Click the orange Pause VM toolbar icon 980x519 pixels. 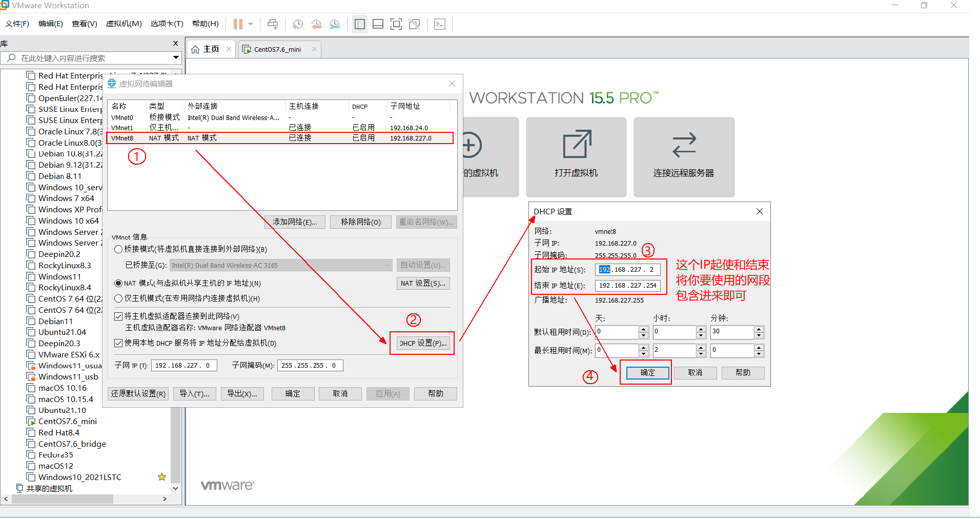tap(238, 24)
